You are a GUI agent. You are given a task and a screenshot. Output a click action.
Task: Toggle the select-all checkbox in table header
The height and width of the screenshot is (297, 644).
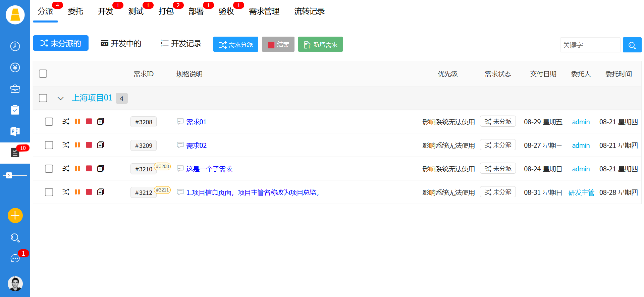43,74
